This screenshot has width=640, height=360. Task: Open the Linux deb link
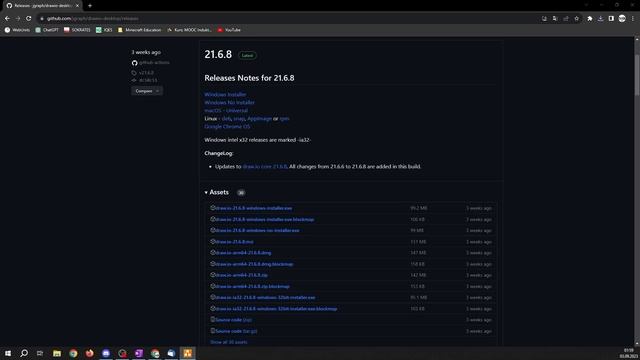[226, 118]
